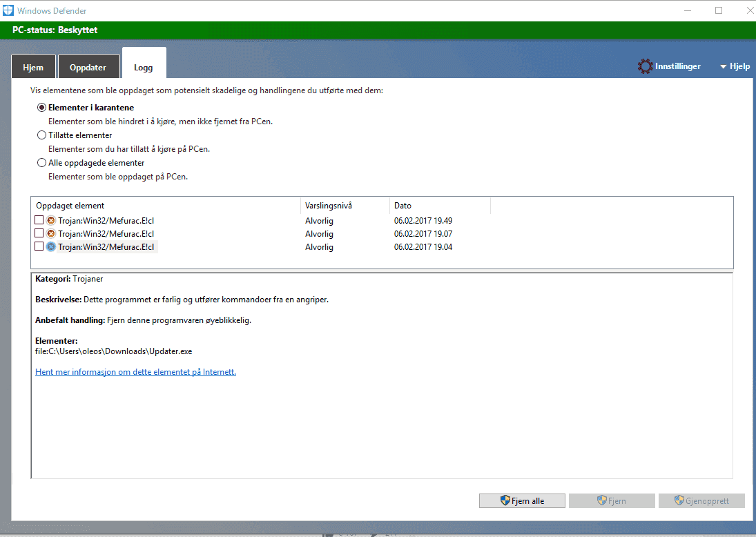Maximize the Windows Defender window
The height and width of the screenshot is (537, 756).
point(719,10)
